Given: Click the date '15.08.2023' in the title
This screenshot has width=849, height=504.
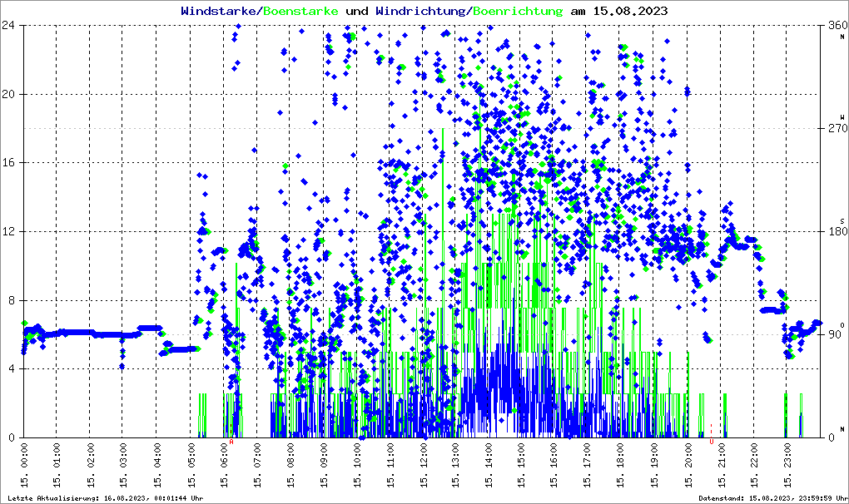Looking at the screenshot, I should 629,11.
